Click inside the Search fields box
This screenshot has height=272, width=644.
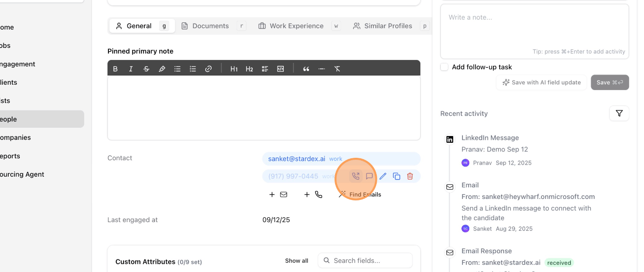point(365,260)
